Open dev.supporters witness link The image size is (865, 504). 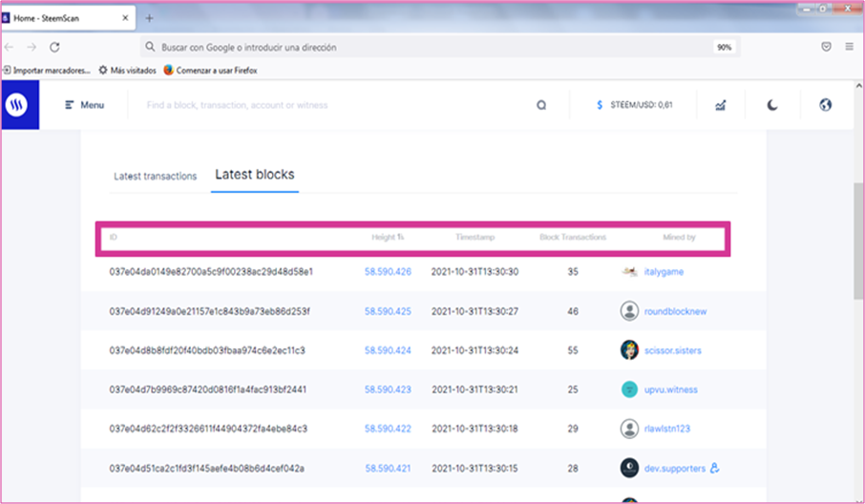675,469
